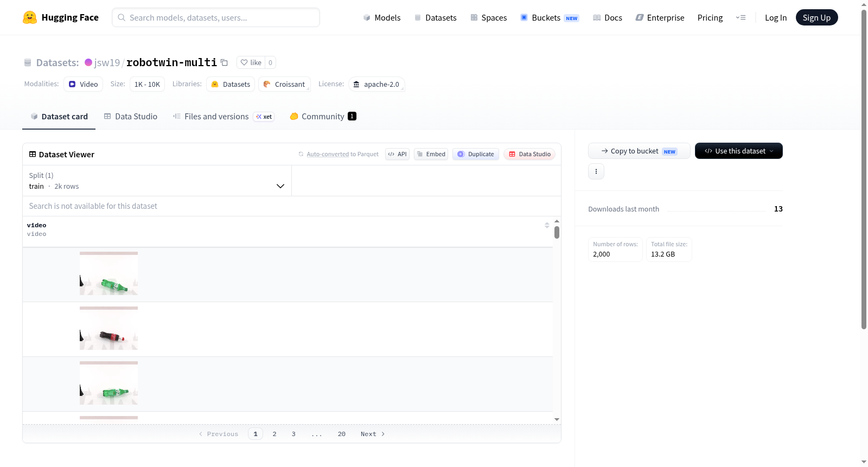Go to page 3 of rows

[293, 434]
